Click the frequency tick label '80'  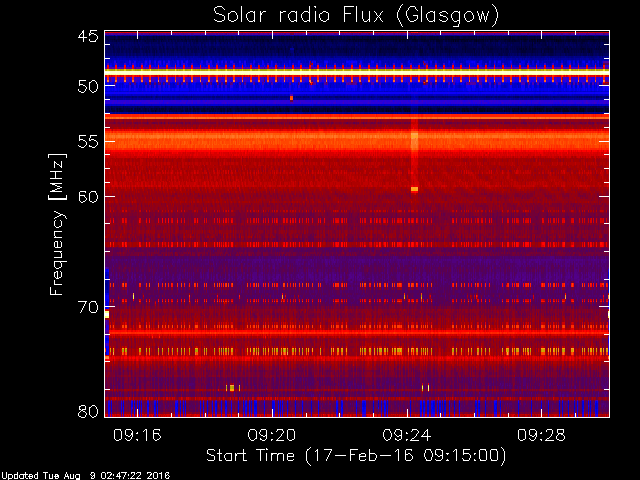pos(88,411)
